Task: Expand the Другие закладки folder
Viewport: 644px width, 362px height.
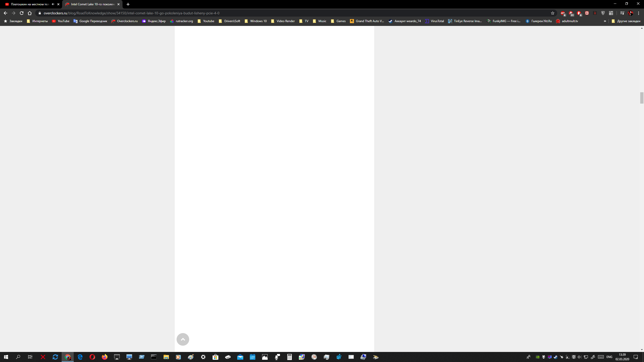Action: coord(626,21)
